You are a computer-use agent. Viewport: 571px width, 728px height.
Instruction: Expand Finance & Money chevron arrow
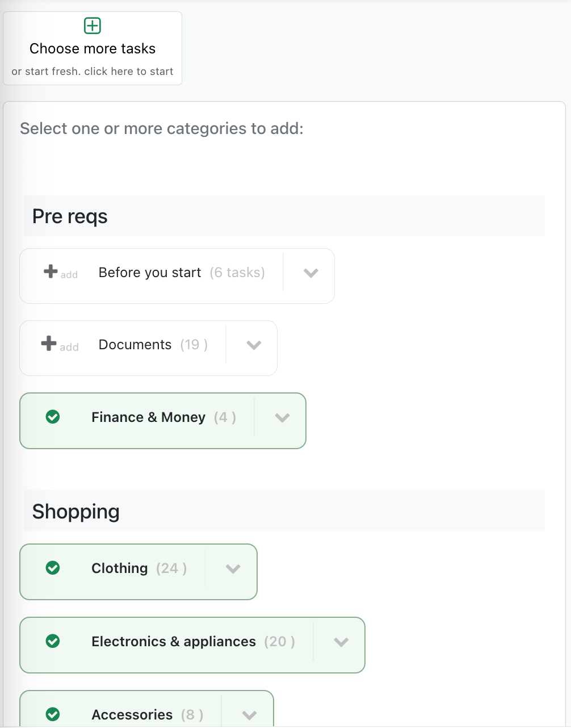click(282, 418)
